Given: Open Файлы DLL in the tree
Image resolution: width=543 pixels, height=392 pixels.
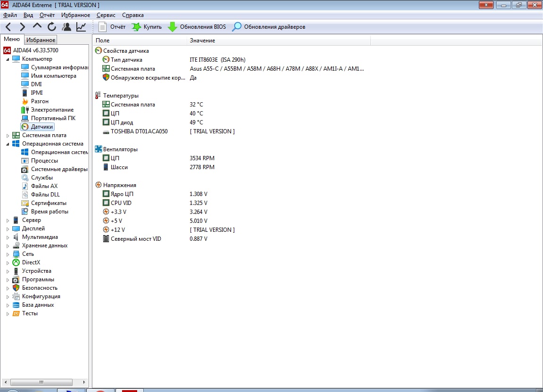Looking at the screenshot, I should coord(41,195).
